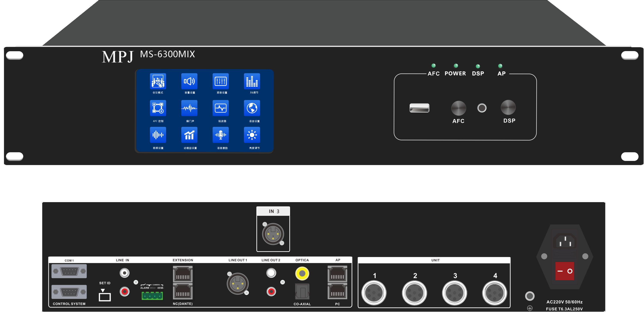Turn the AFC knob on front panel
The height and width of the screenshot is (312, 644).
click(x=458, y=108)
